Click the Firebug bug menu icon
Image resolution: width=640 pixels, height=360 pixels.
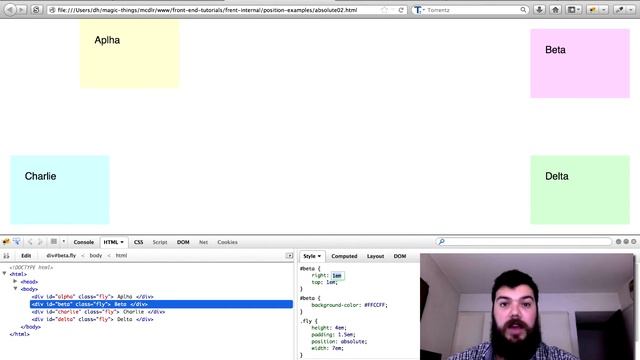(x=6, y=242)
